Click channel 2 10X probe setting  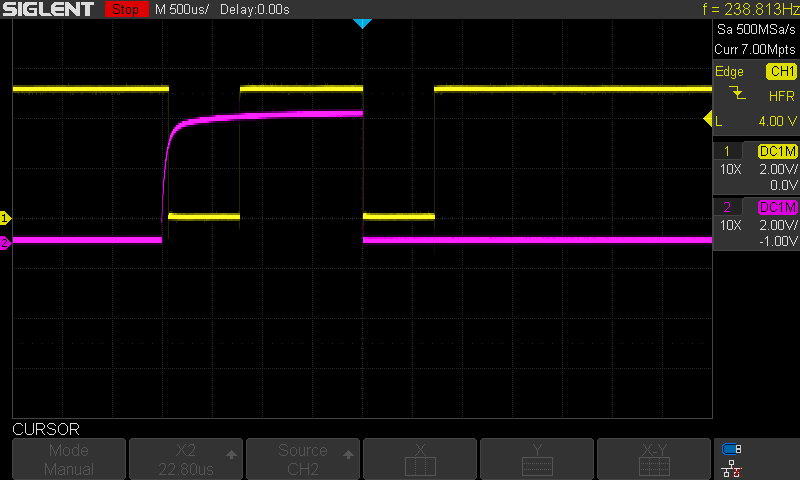730,225
